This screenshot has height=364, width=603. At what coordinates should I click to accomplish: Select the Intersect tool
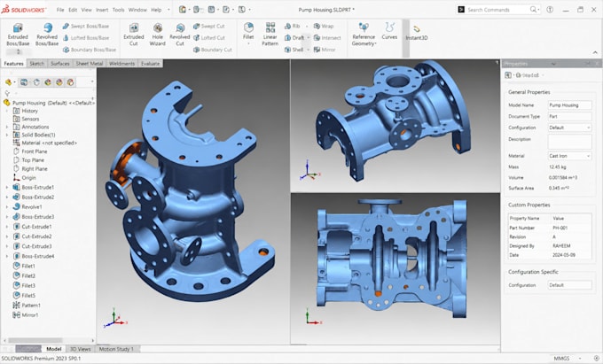click(x=327, y=37)
